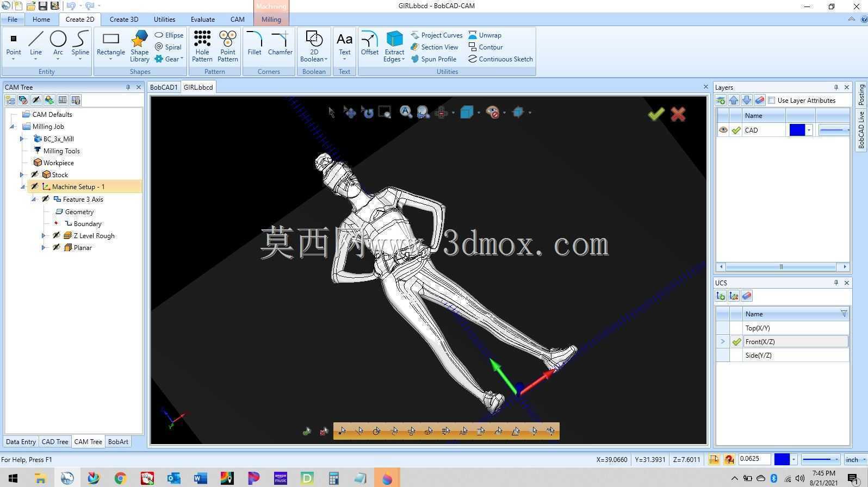Click the window zoom box icon in viewport
Viewport: 868px width, 487px height.
point(385,113)
